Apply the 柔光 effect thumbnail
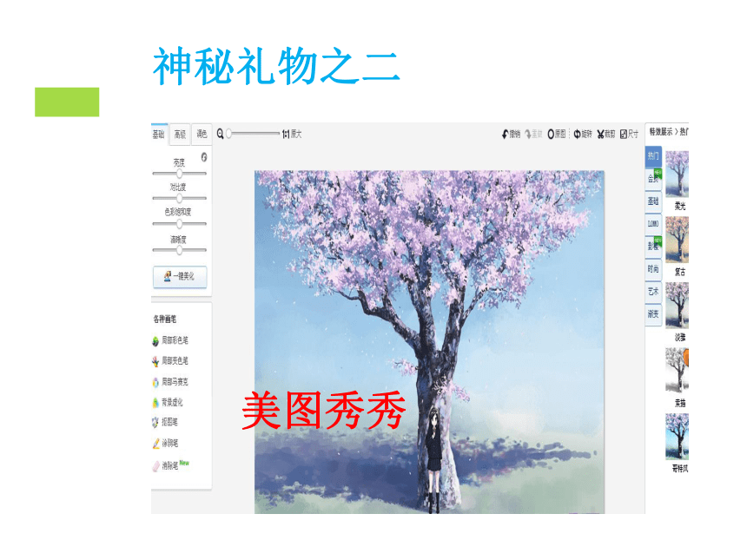This screenshot has height=560, width=747. [677, 174]
